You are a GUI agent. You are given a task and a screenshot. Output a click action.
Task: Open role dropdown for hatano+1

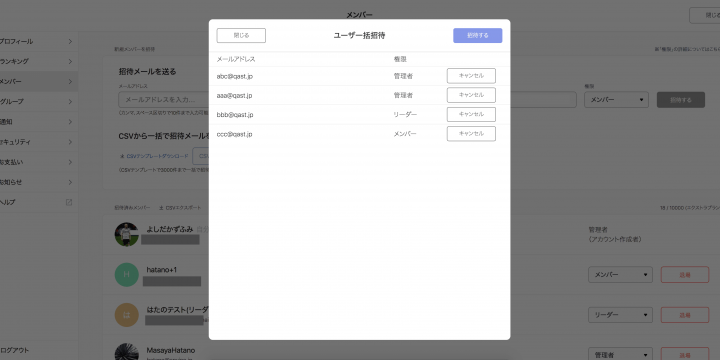pos(620,275)
